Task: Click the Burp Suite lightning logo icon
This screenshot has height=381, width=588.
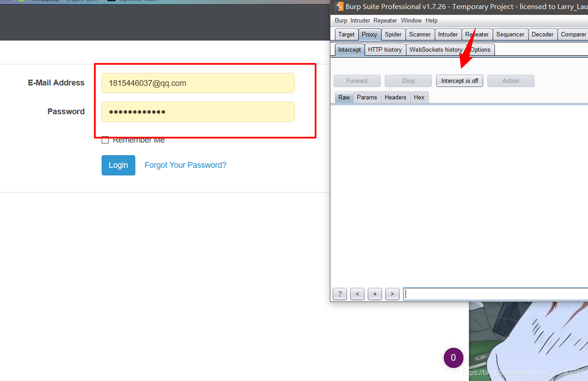Action: click(x=339, y=6)
